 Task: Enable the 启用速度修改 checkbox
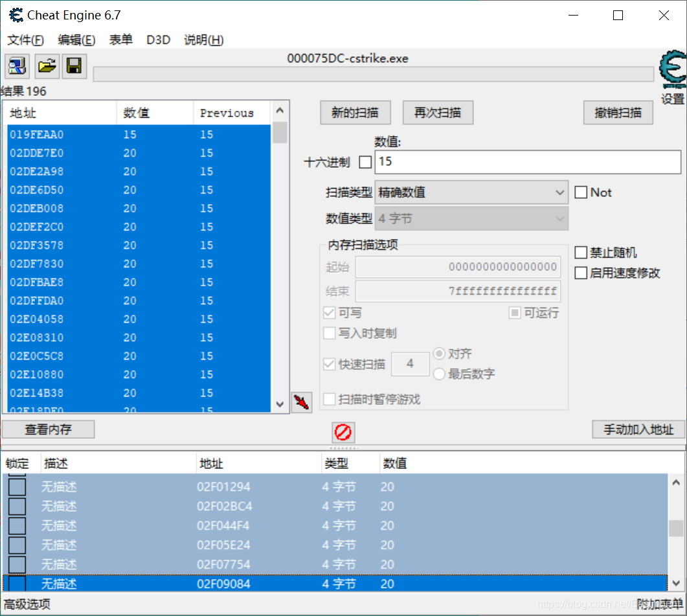coord(581,273)
